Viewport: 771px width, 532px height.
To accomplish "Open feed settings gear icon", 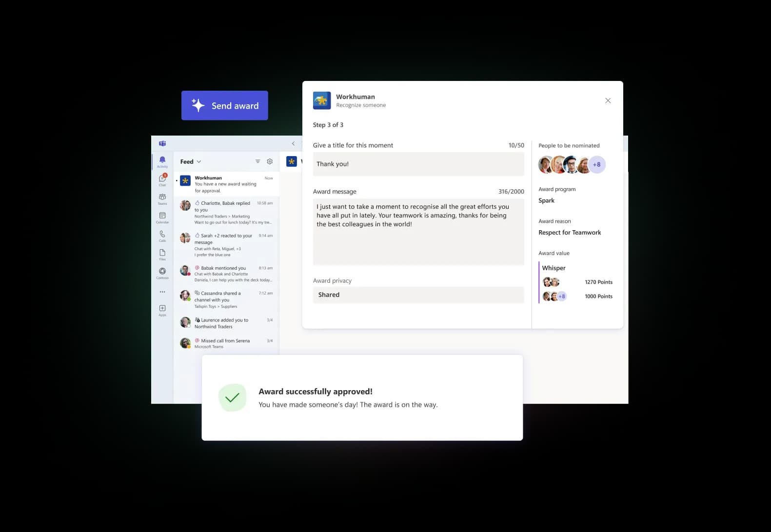I will pyautogui.click(x=270, y=161).
